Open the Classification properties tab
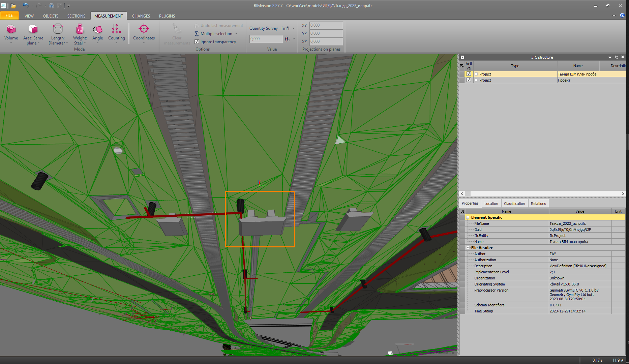This screenshot has height=364, width=629. 514,204
